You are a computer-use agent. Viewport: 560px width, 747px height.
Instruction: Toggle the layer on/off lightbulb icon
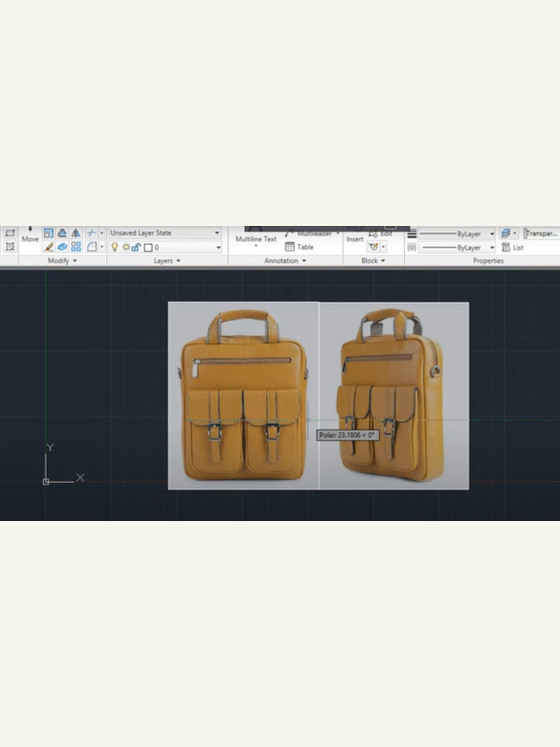click(115, 247)
